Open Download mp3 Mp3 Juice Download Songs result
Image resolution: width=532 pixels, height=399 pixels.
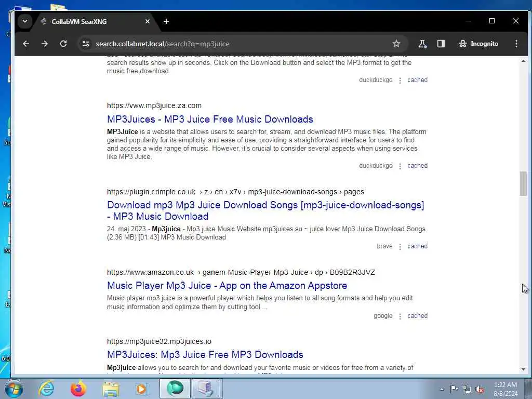[x=265, y=211]
